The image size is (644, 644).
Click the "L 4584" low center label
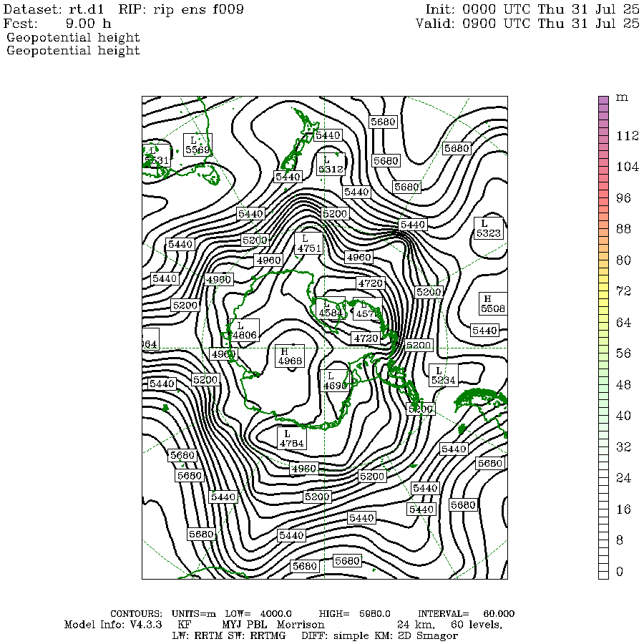point(330,308)
